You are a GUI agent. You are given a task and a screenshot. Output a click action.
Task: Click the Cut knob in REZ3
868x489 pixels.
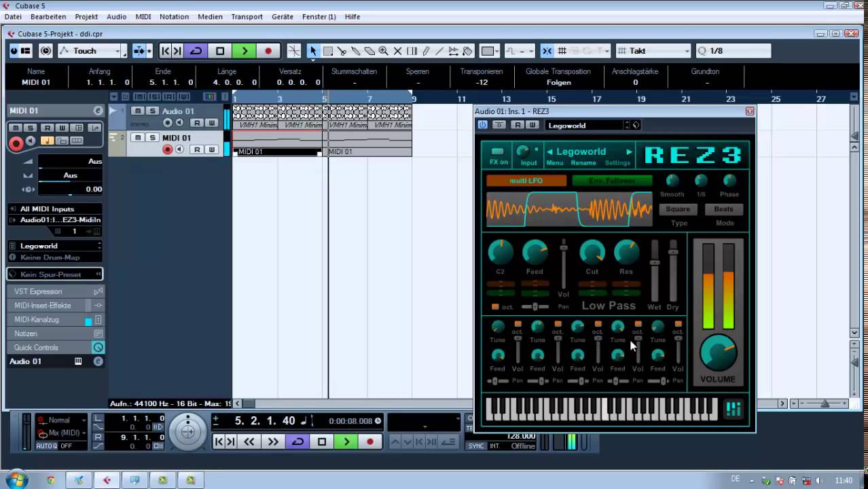click(592, 253)
